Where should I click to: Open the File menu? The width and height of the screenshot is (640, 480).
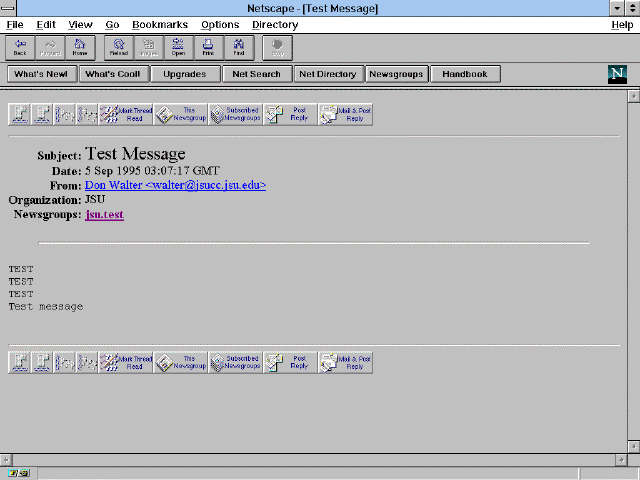coord(15,25)
